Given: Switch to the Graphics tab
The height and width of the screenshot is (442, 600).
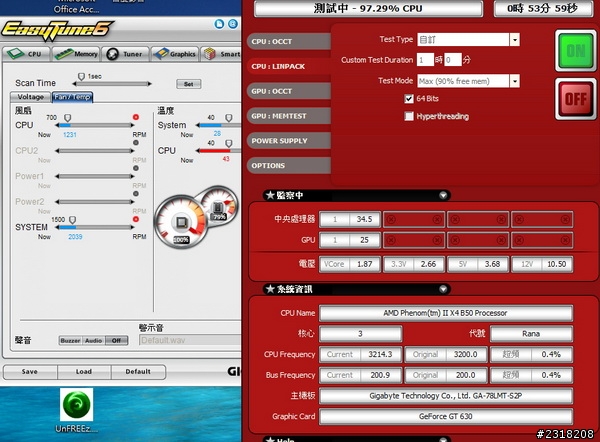Looking at the screenshot, I should pos(175,54).
